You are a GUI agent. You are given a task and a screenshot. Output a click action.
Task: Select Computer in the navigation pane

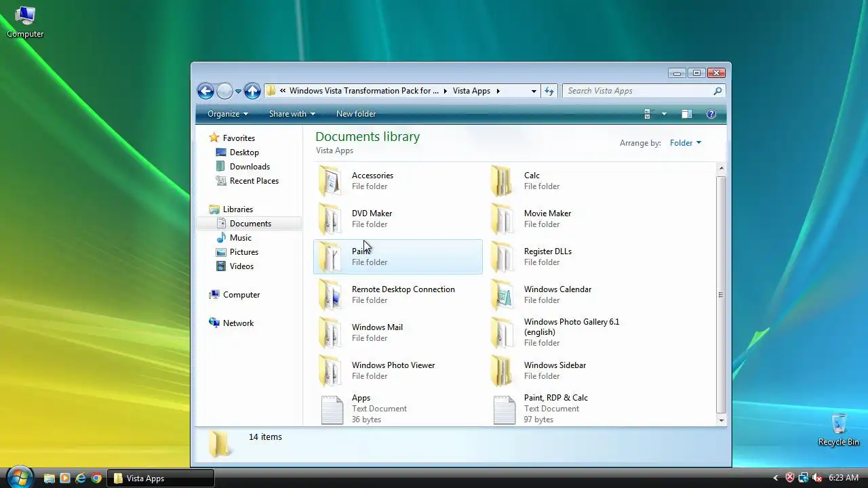pyautogui.click(x=241, y=295)
